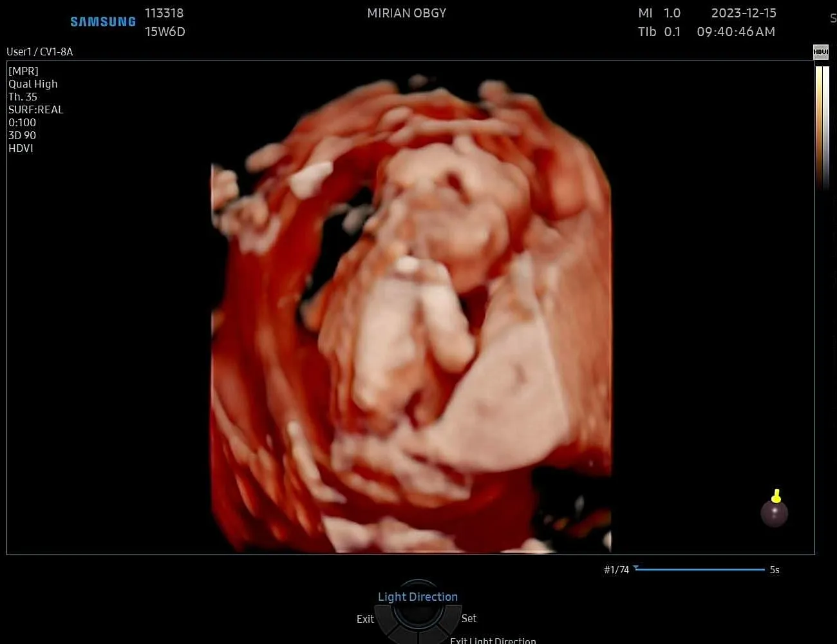Image resolution: width=837 pixels, height=644 pixels.
Task: Click the TIb 0.1 index value
Action: click(659, 32)
